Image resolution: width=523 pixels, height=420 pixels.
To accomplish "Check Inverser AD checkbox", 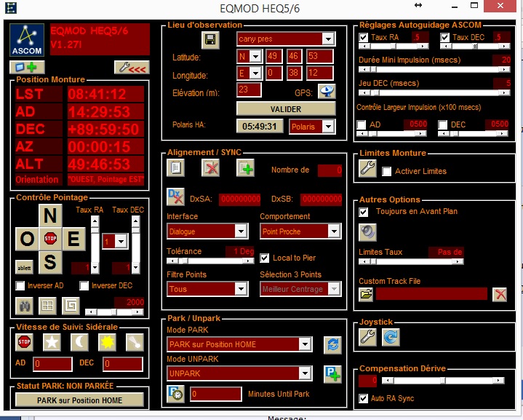I will pos(20,286).
